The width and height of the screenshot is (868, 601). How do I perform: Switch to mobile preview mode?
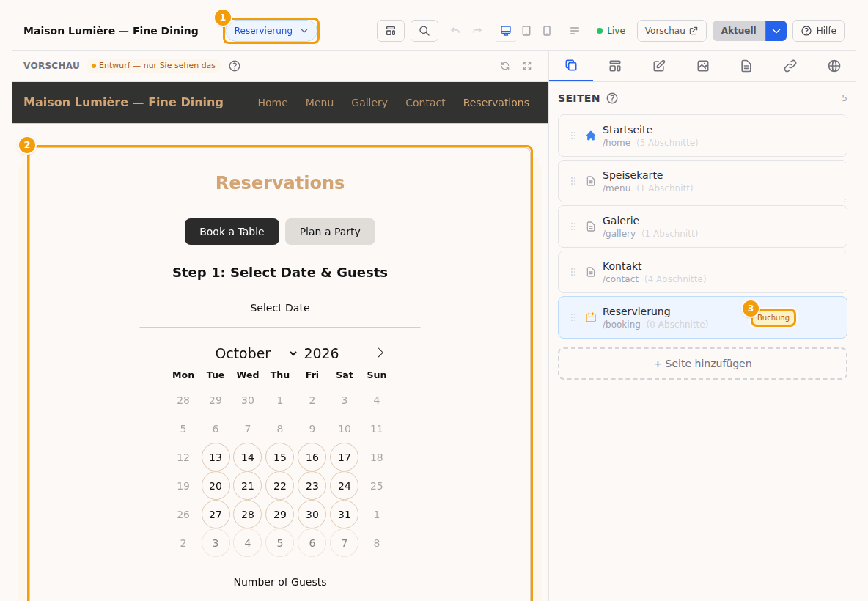click(547, 31)
